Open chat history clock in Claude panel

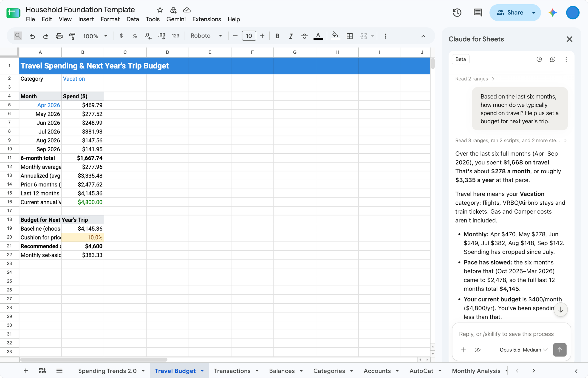[539, 59]
